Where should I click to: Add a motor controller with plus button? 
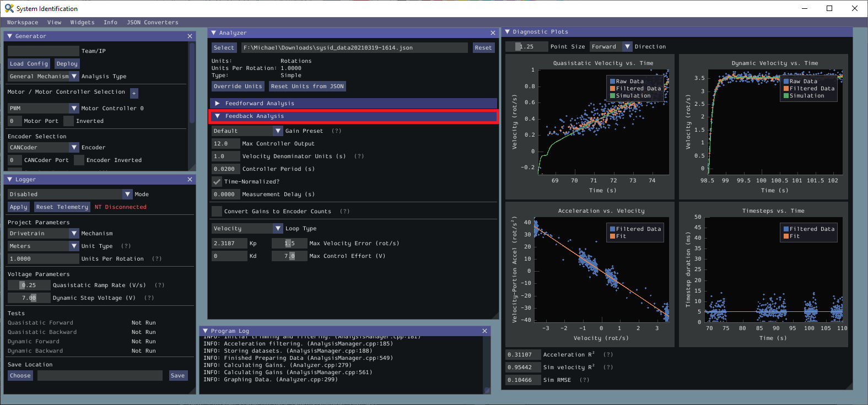tap(134, 93)
